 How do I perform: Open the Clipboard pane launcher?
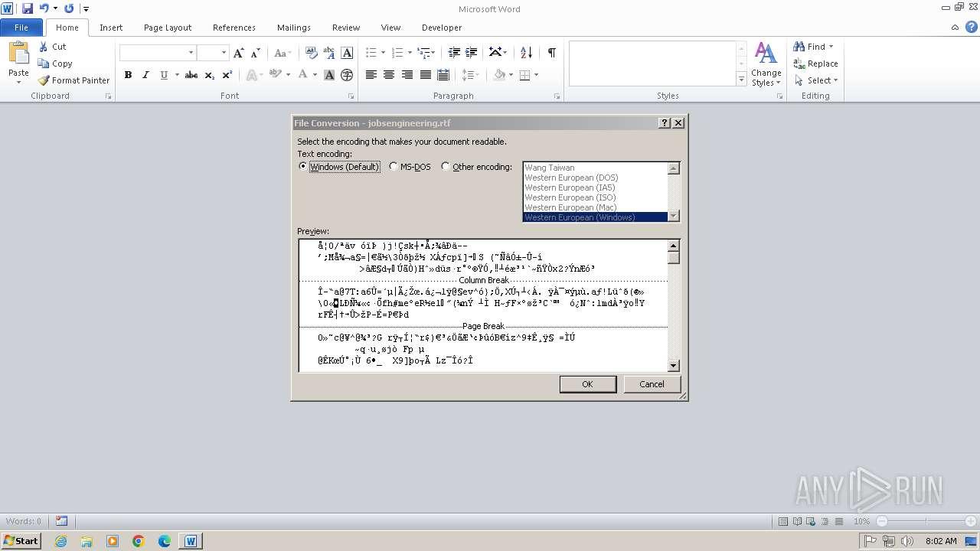pos(108,96)
